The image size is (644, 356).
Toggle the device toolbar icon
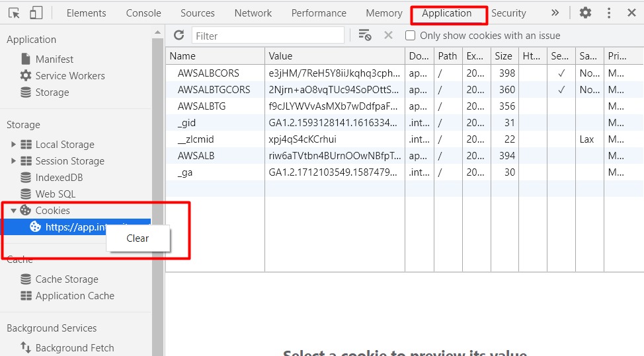36,13
